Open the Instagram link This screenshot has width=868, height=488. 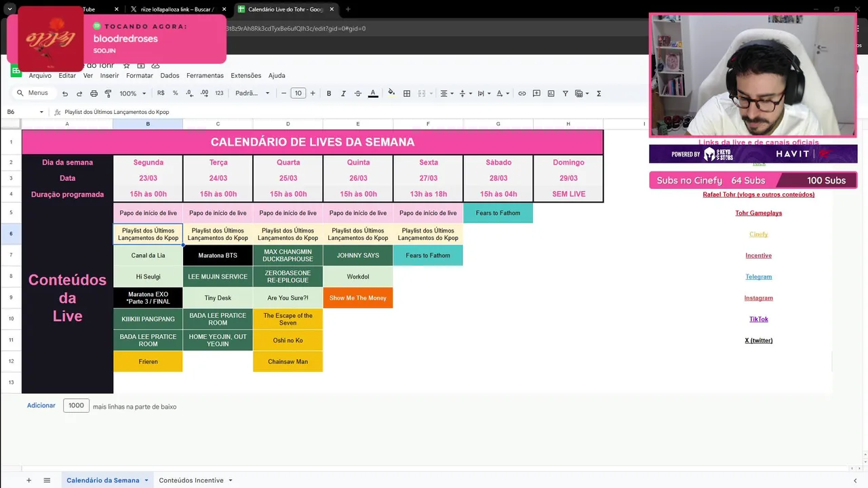coord(759,298)
